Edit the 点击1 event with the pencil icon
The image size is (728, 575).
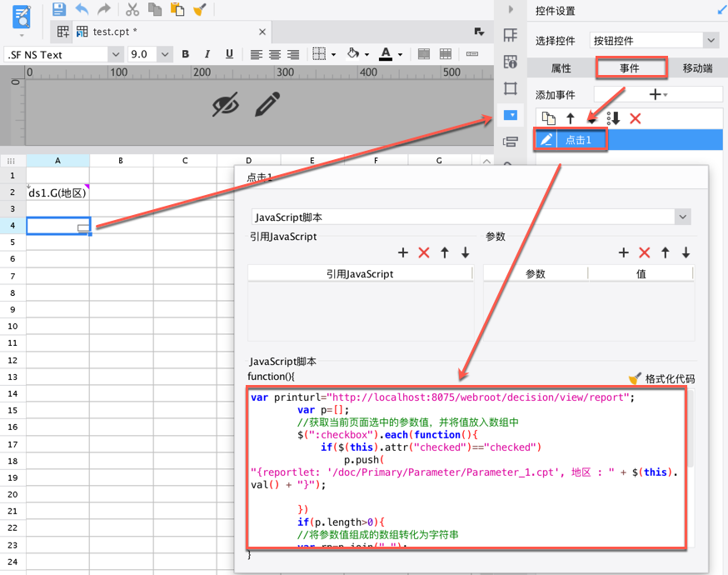click(x=546, y=140)
